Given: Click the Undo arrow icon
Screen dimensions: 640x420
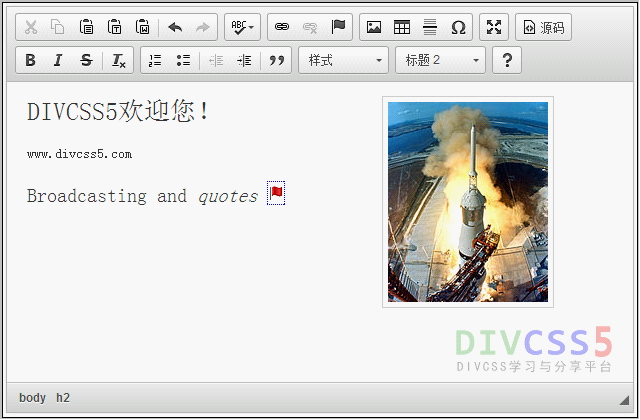Looking at the screenshot, I should pyautogui.click(x=176, y=27).
